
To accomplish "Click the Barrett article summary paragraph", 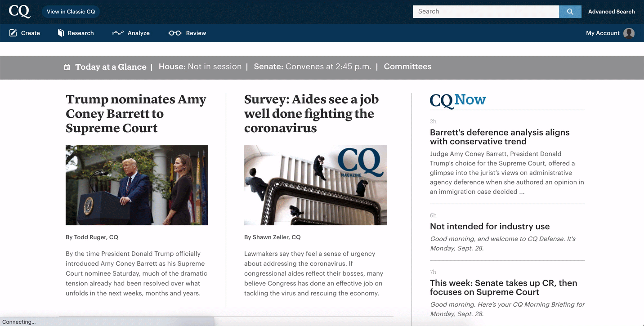I will [136, 273].
